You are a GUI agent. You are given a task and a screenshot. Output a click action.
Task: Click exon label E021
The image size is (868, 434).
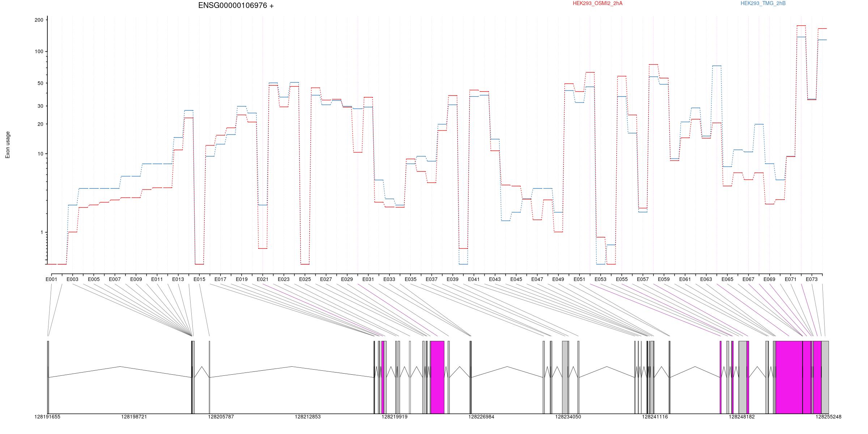[x=263, y=279]
